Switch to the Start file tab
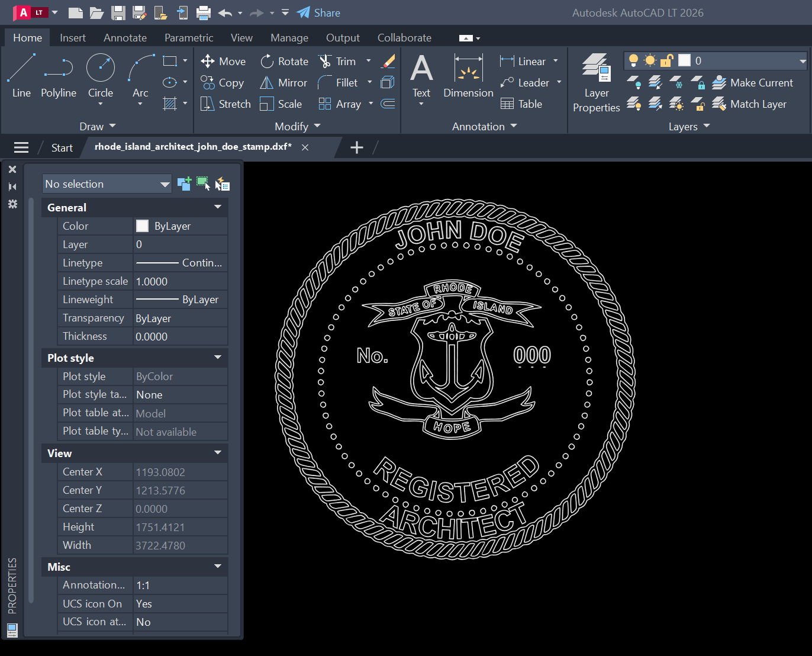The image size is (812, 656). 62,147
